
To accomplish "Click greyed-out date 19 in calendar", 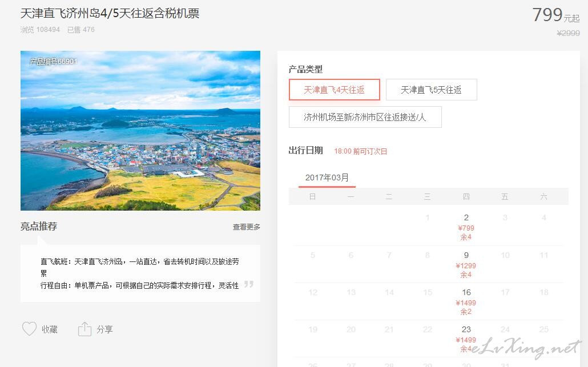I will tap(313, 329).
